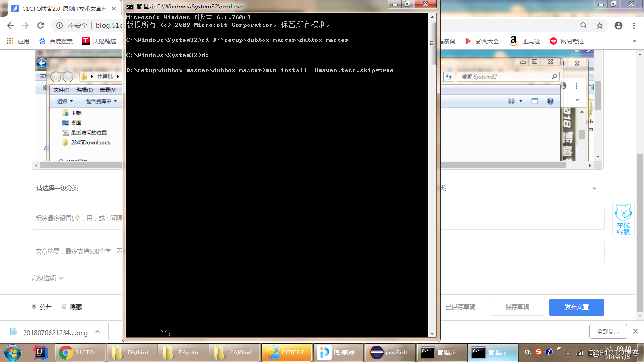Image resolution: width=644 pixels, height=362 pixels.
Task: Click the 全部显示 downloads button
Action: tap(608, 331)
